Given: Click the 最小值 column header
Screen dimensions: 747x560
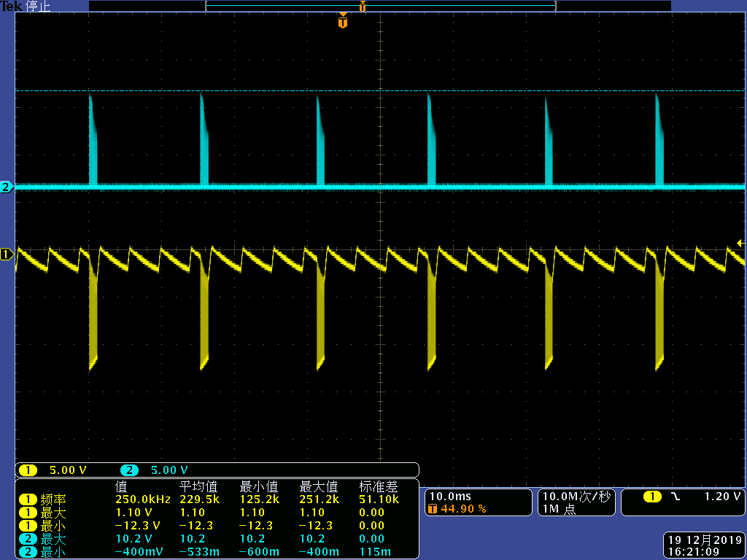Looking at the screenshot, I should [x=259, y=486].
